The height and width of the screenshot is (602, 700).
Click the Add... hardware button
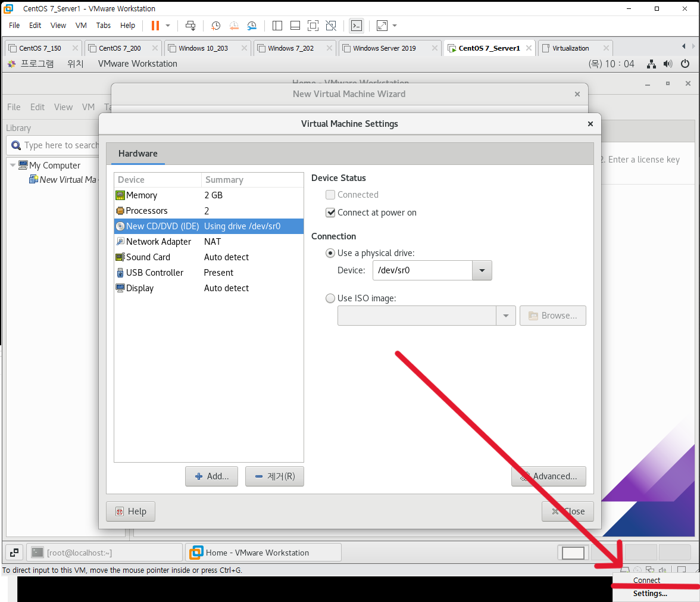coord(212,476)
